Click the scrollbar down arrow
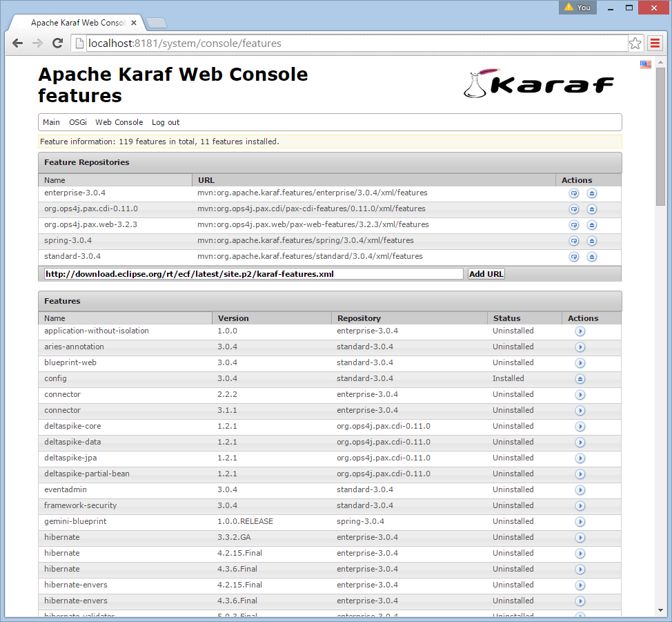This screenshot has width=672, height=622. [x=660, y=610]
